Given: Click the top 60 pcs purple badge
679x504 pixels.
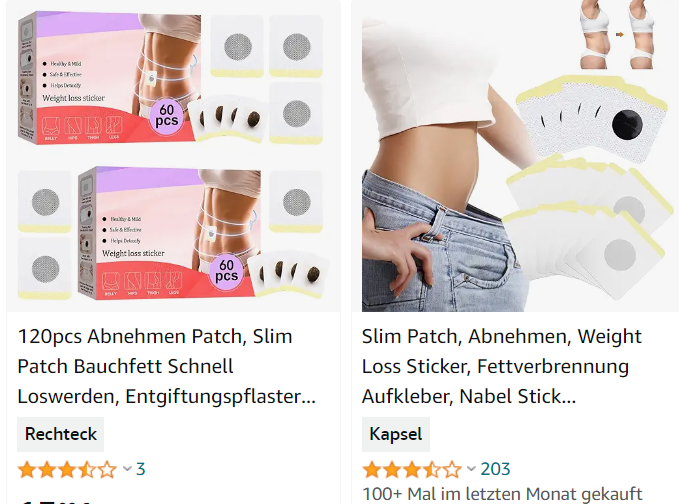Looking at the screenshot, I should tap(167, 115).
